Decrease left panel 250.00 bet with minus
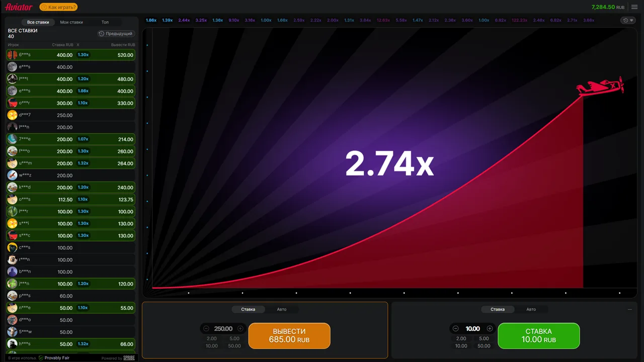The image size is (644, 362). pos(206,329)
